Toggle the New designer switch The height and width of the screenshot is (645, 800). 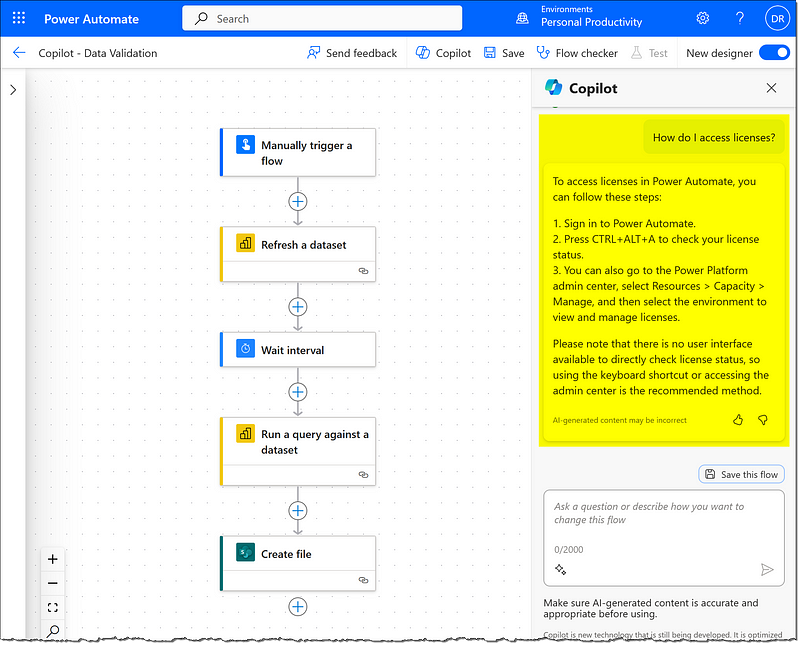pos(773,53)
